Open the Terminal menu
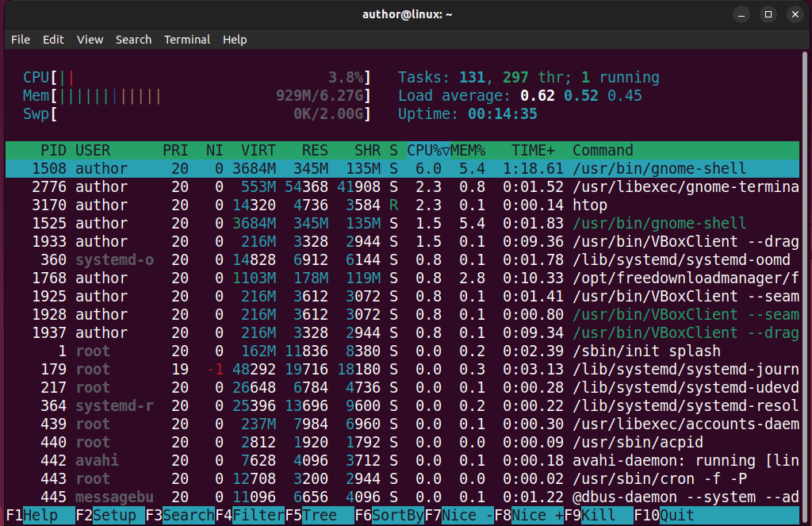 click(x=187, y=40)
